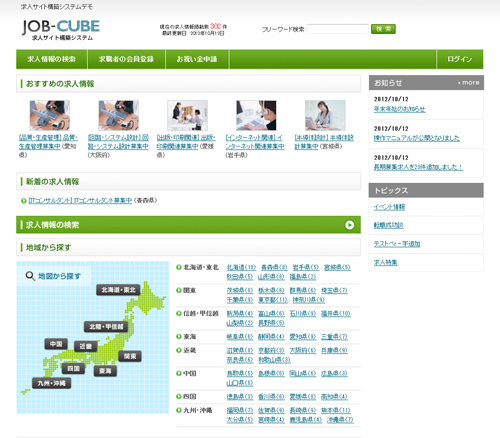Click the green 検索 search button
The width and height of the screenshot is (500, 438).
pyautogui.click(x=383, y=29)
